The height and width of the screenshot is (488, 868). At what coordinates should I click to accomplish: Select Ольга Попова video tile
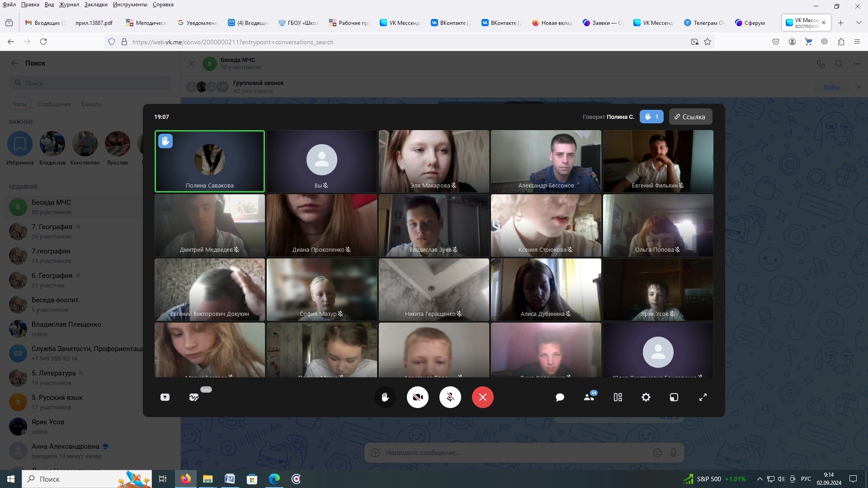click(x=658, y=225)
